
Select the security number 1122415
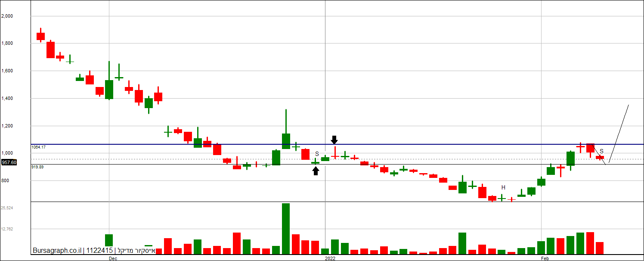[99, 250]
